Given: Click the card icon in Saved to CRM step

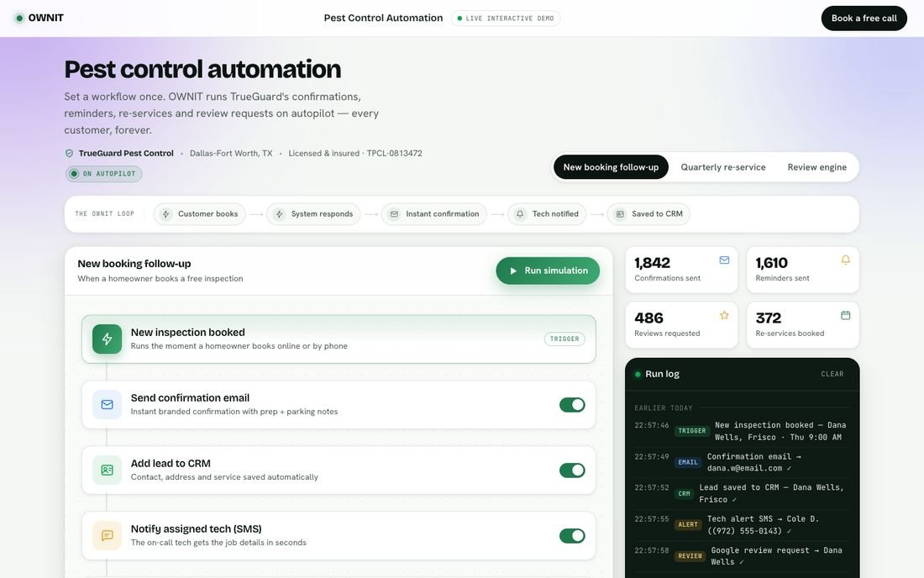Looking at the screenshot, I should tap(620, 214).
